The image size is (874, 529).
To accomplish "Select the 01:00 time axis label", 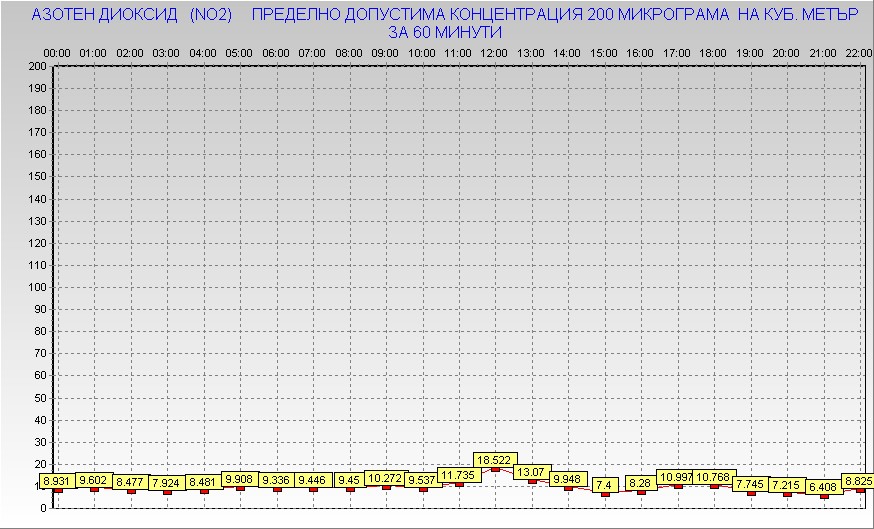I will pos(93,54).
